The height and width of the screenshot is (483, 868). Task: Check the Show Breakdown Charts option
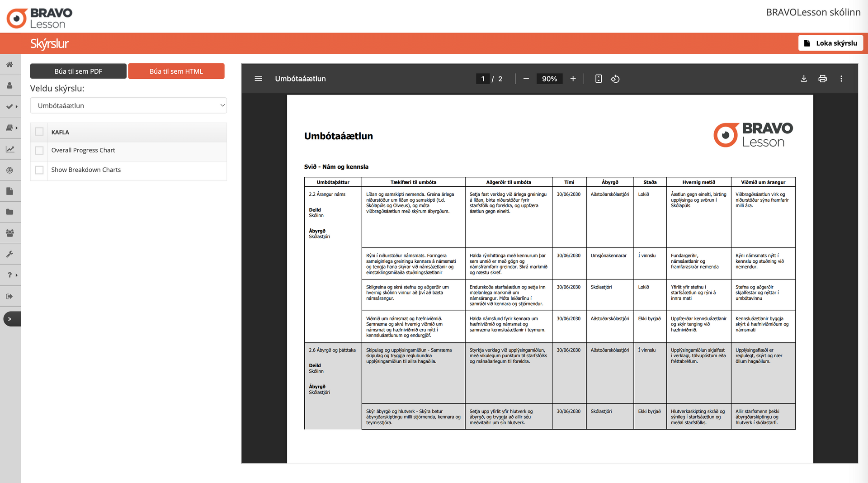(x=39, y=170)
